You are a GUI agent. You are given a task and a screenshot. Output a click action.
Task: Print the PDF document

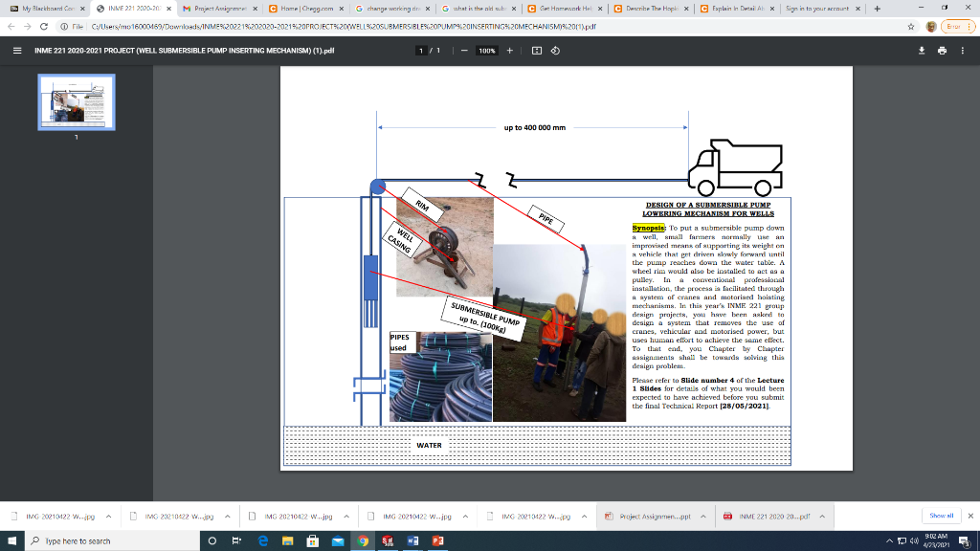943,51
